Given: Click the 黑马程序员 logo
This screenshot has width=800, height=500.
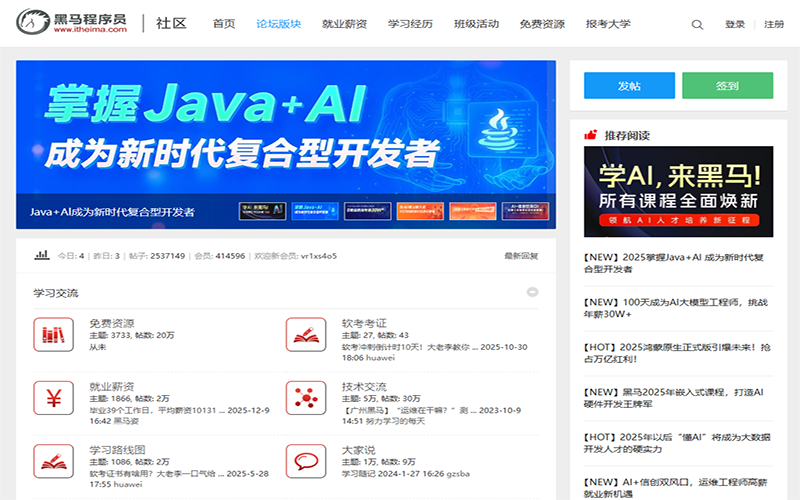Looking at the screenshot, I should 71,24.
